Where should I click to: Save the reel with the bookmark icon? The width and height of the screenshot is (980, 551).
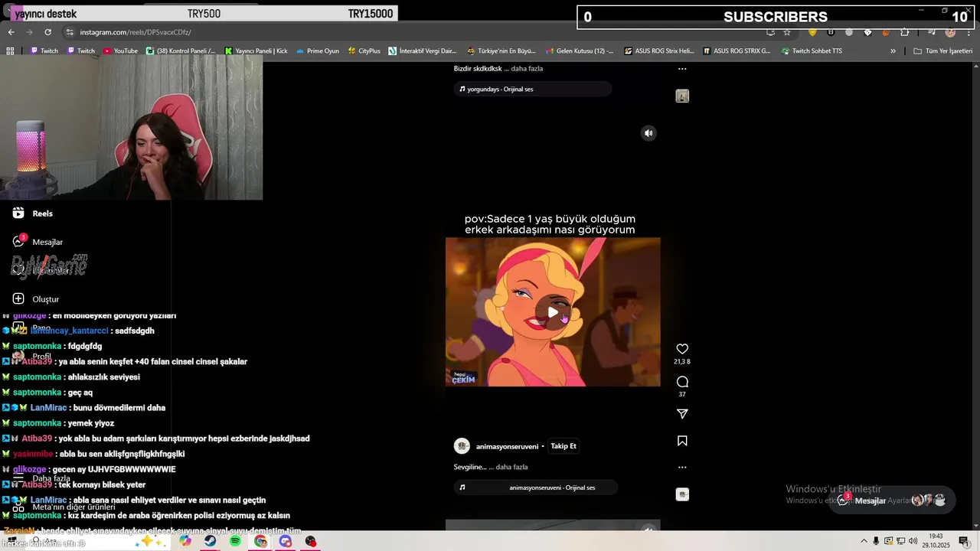tap(682, 441)
